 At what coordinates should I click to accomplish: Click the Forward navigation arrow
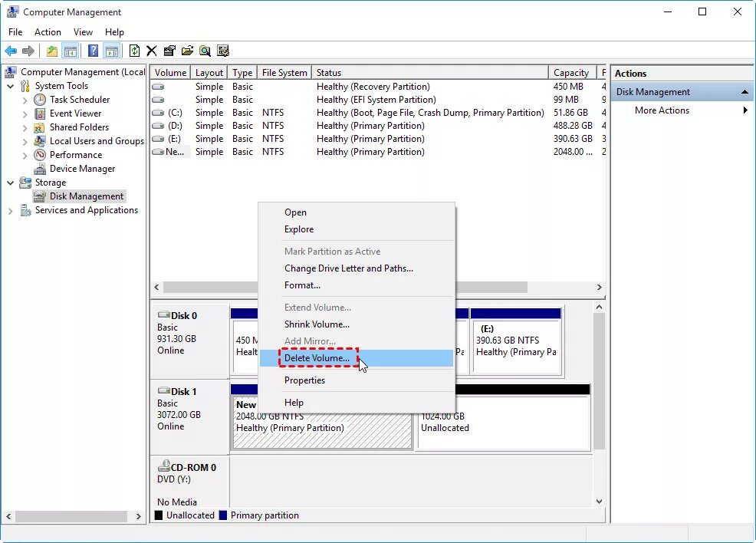(28, 51)
